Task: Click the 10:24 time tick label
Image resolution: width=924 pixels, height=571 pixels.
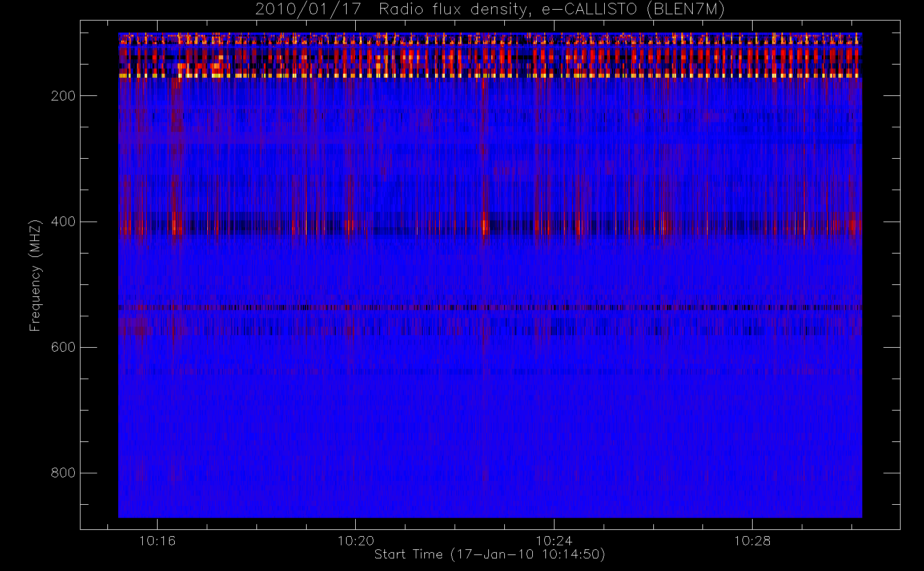Action: click(554, 541)
